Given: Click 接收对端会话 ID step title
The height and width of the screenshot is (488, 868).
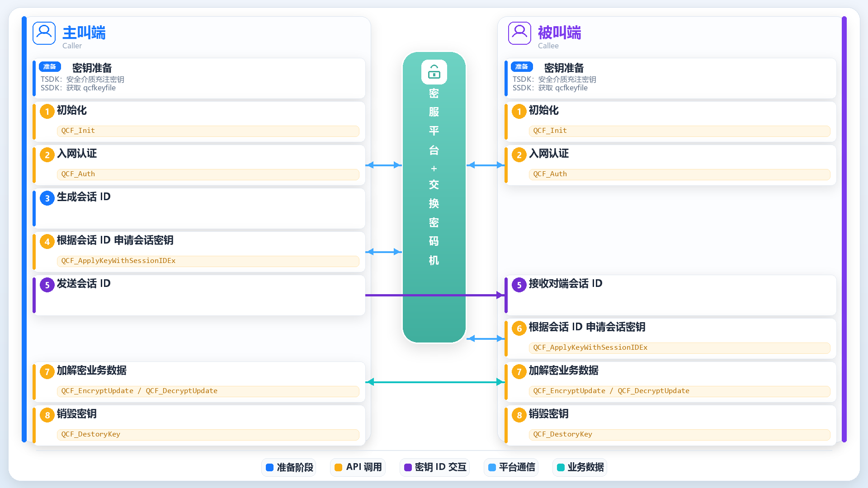Looking at the screenshot, I should (x=566, y=284).
